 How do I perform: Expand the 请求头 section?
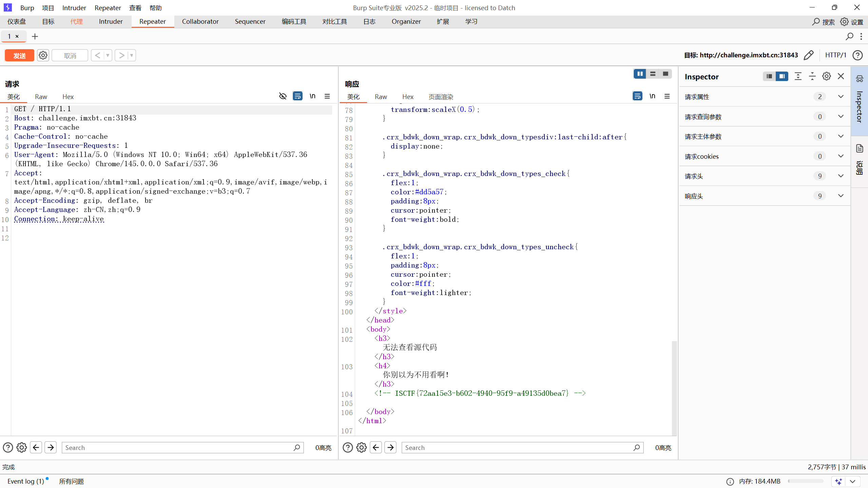click(841, 176)
